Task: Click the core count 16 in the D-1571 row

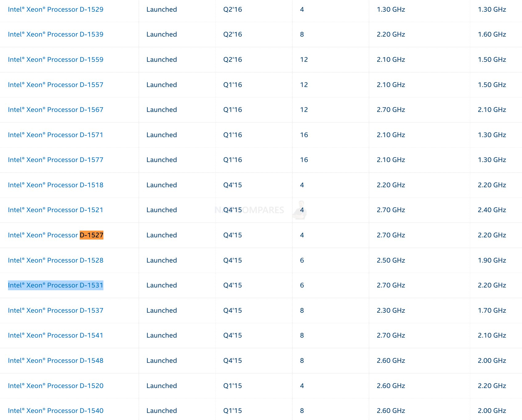Action: point(304,135)
